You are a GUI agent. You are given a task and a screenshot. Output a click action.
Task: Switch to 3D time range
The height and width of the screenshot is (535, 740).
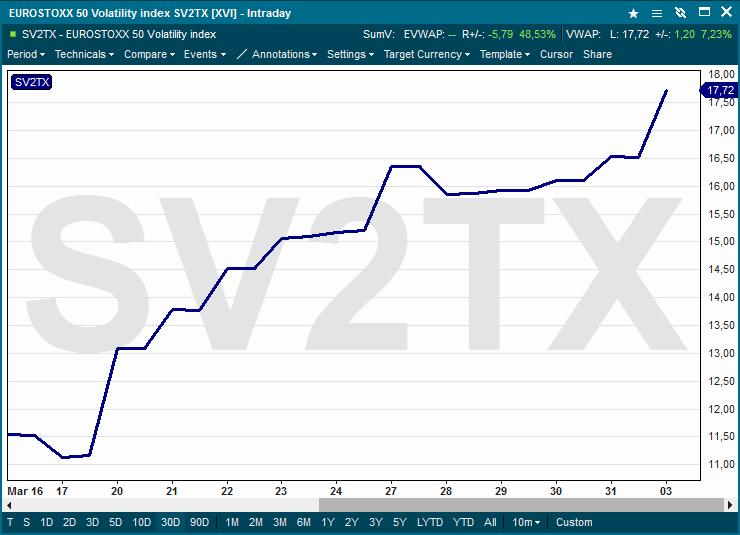point(92,522)
